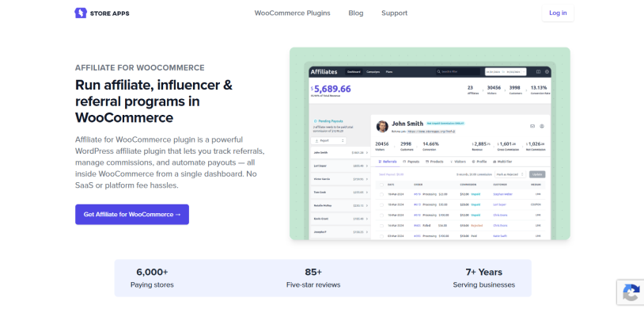This screenshot has width=644, height=309.
Task: Click the mail icon beside John Smith
Action: [532, 126]
